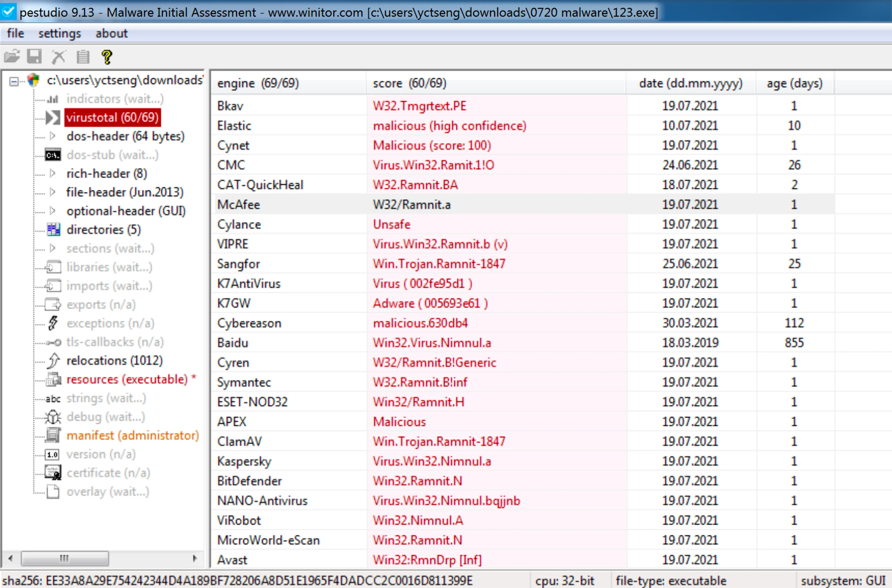The image size is (892, 588).
Task: Expand the file-header (Jun.2013) node
Action: tap(53, 192)
